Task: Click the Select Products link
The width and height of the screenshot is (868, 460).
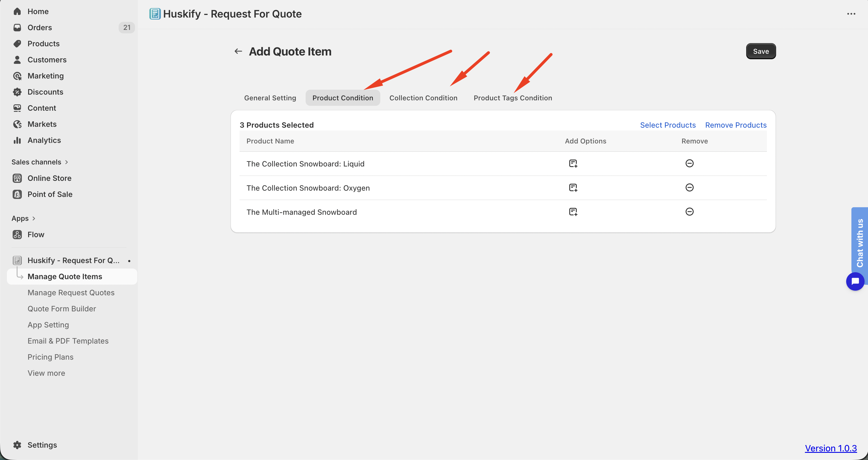Action: tap(668, 125)
